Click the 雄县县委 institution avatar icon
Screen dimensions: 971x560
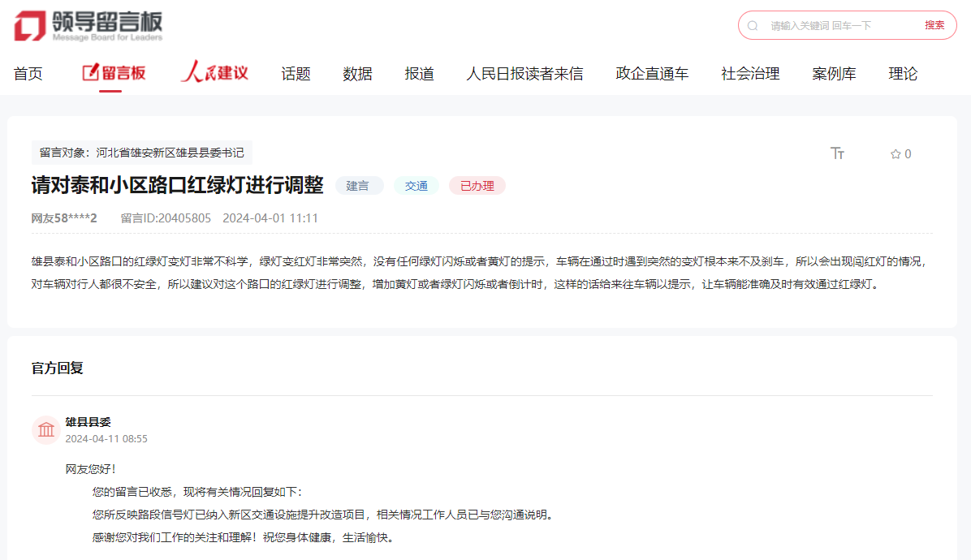click(x=45, y=429)
